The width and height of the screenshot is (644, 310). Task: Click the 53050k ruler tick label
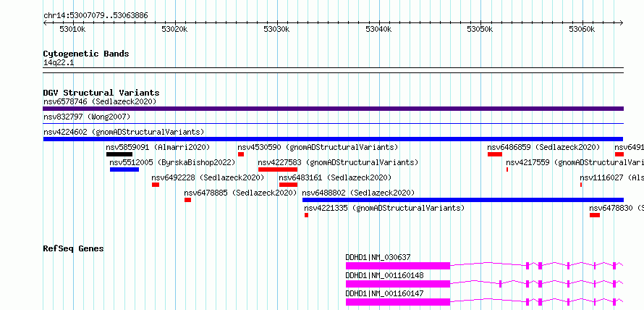pos(480,29)
